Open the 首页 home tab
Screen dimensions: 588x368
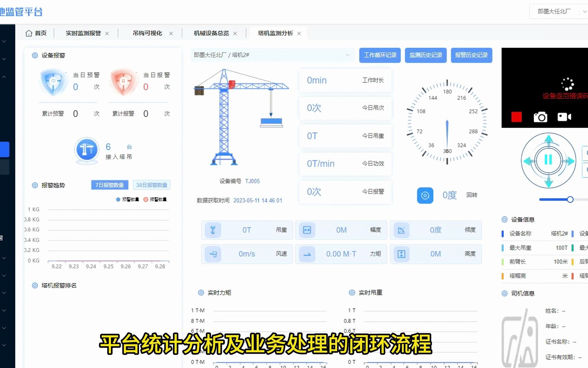36,33
